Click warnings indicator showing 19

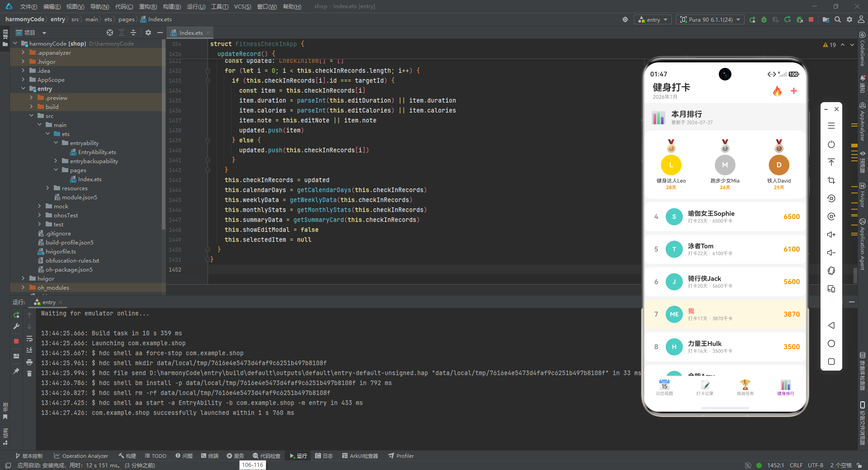click(x=830, y=45)
